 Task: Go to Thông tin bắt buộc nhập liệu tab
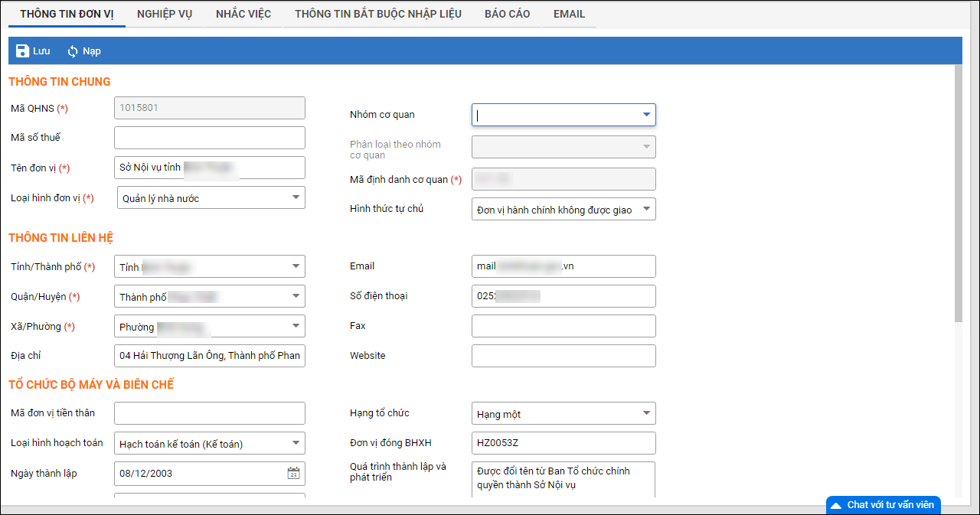click(378, 14)
